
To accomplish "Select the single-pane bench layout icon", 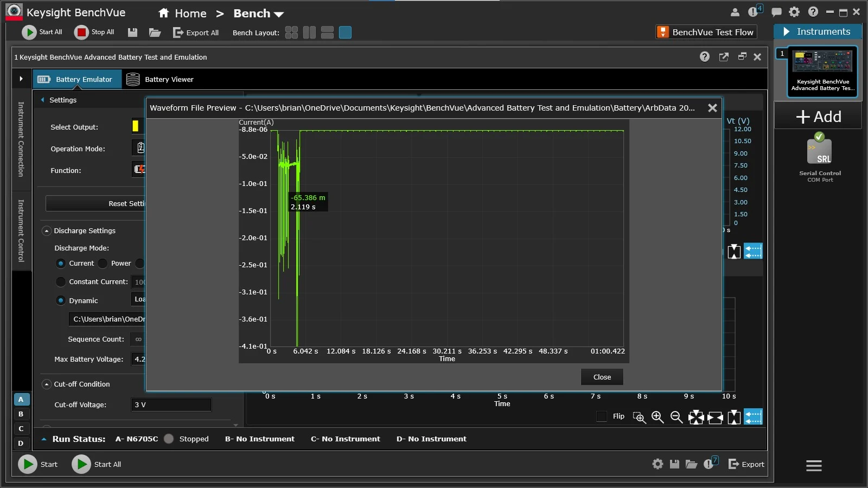I will tap(345, 33).
